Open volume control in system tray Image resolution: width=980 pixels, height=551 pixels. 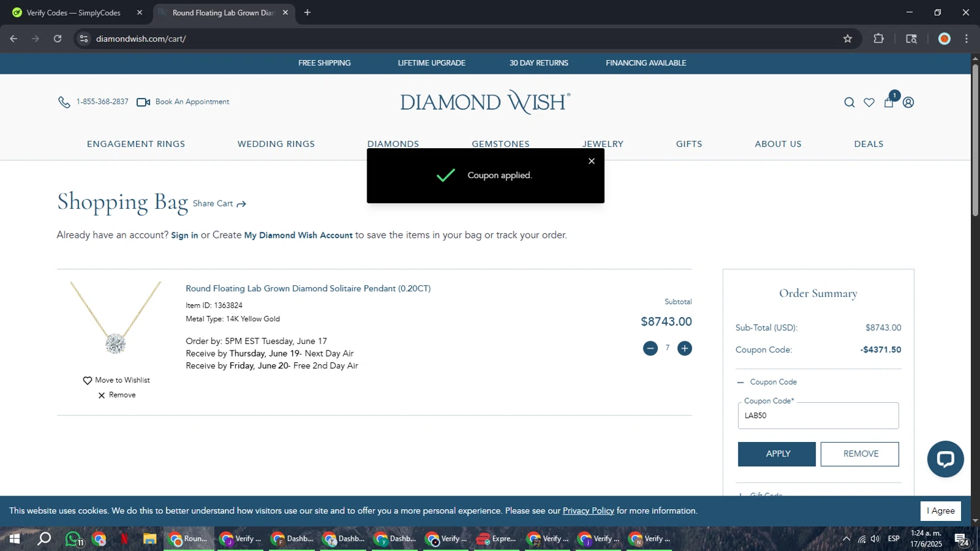875,539
